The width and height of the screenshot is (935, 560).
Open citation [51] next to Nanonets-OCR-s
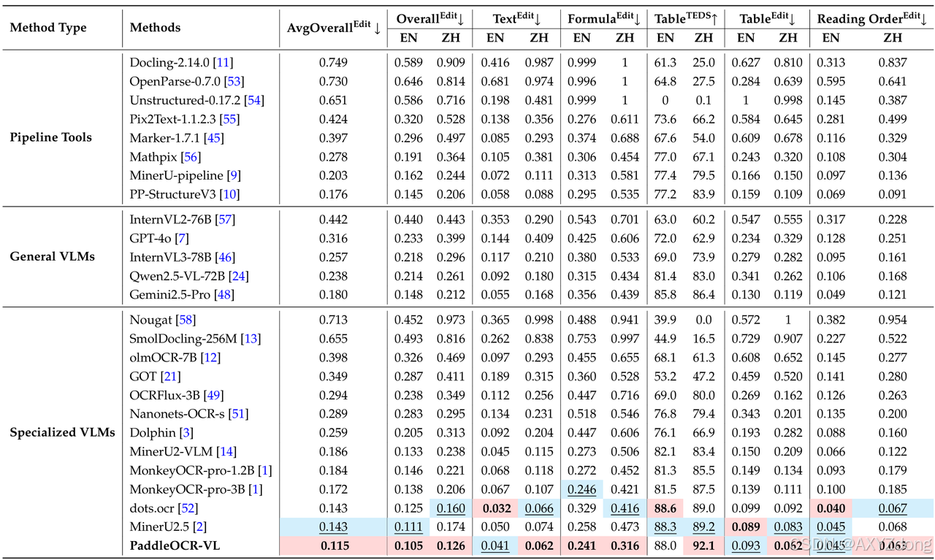(238, 414)
